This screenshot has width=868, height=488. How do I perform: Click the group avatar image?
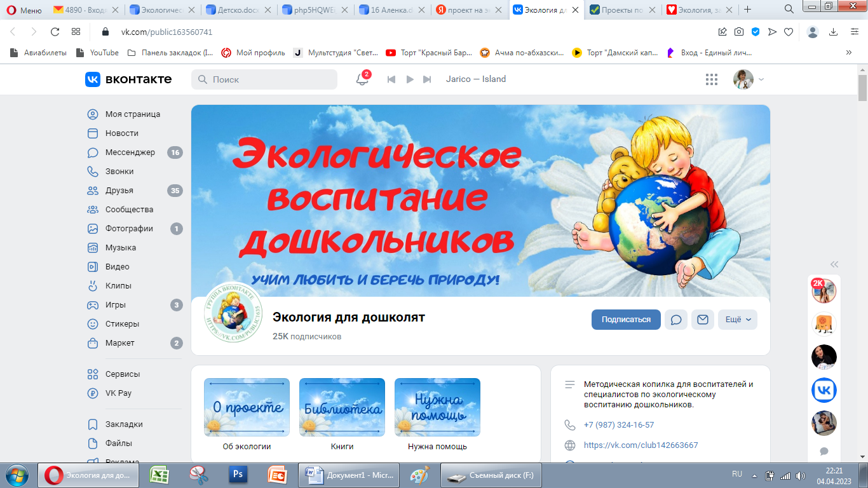click(233, 313)
